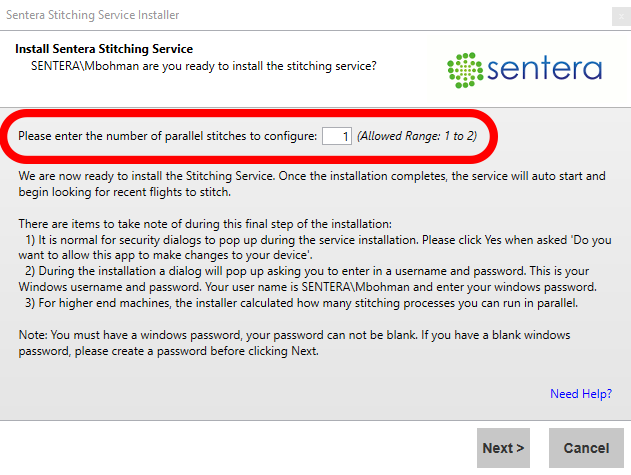Click the 'We are now ready' paragraph
The image size is (631, 475).
[x=312, y=184]
